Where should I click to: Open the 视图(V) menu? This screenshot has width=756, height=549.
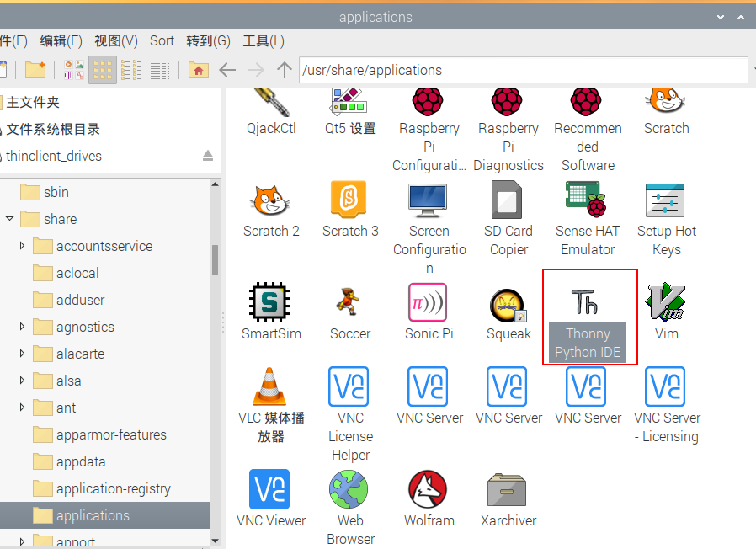point(115,41)
